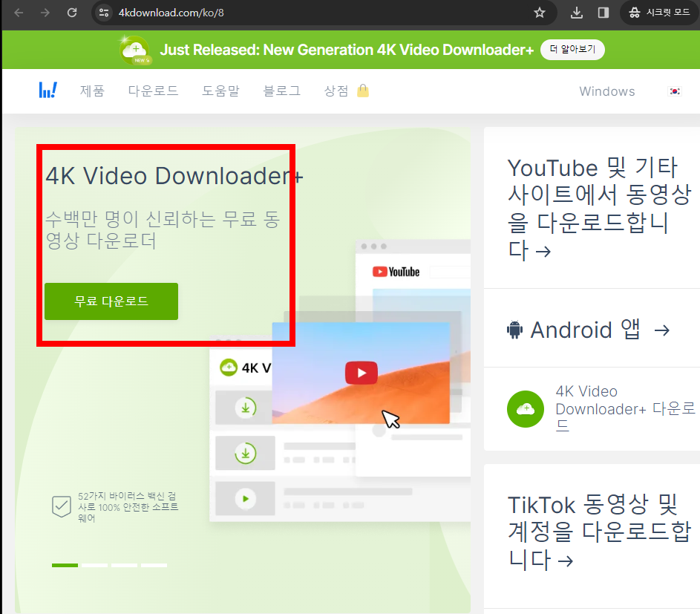Click the browser forward arrow

(45, 13)
